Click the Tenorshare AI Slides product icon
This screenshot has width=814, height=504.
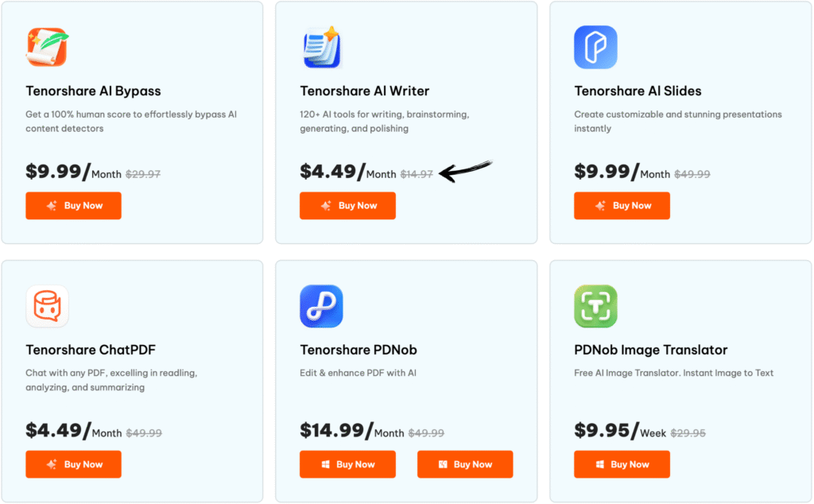tap(595, 47)
